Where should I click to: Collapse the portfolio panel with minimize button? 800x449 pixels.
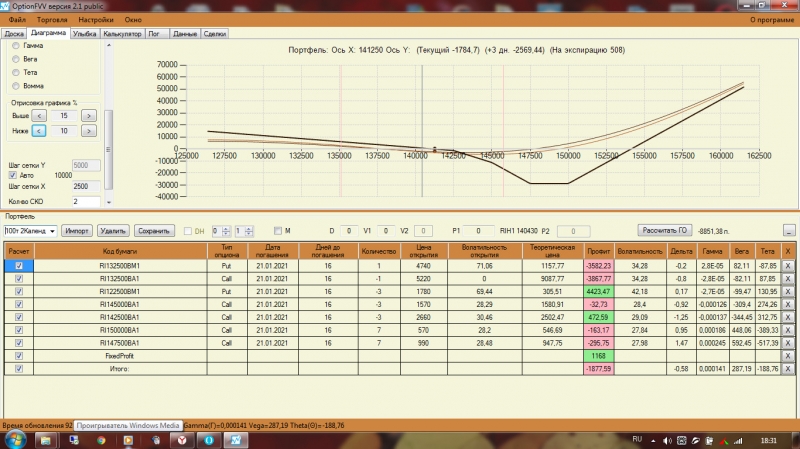pos(789,231)
